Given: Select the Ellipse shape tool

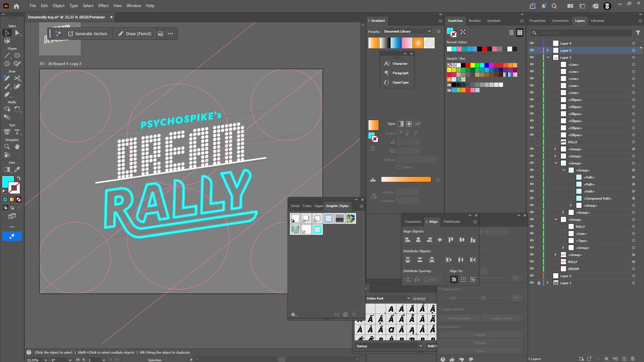Looking at the screenshot, I should pos(17,55).
